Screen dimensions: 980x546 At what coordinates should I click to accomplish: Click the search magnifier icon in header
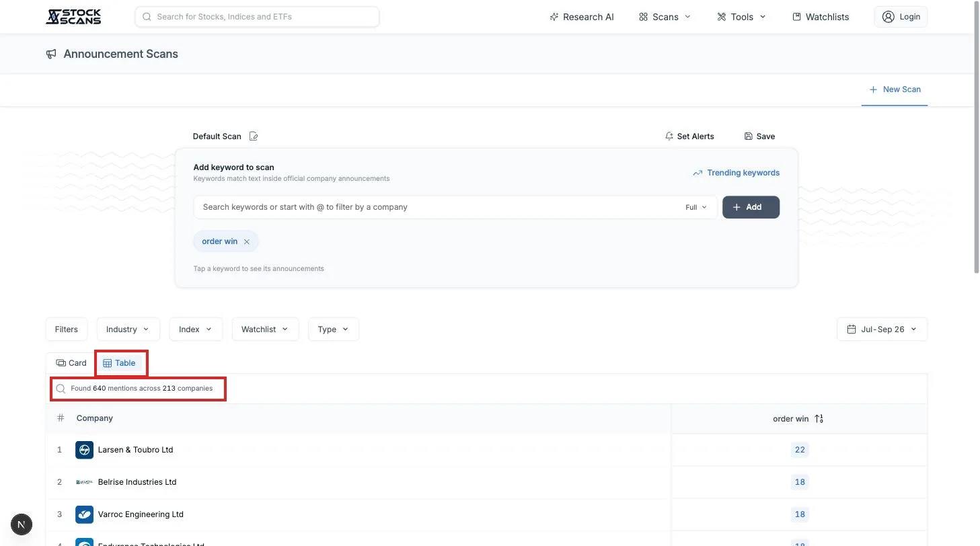pos(146,17)
